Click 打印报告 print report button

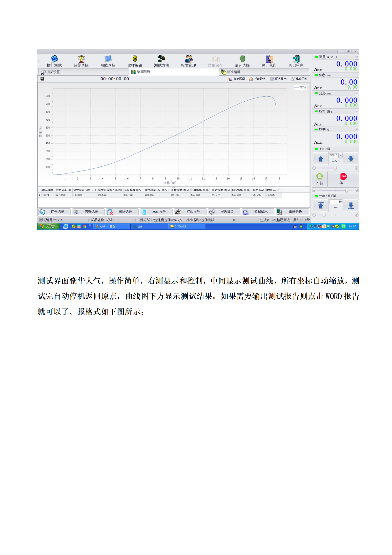click(190, 212)
